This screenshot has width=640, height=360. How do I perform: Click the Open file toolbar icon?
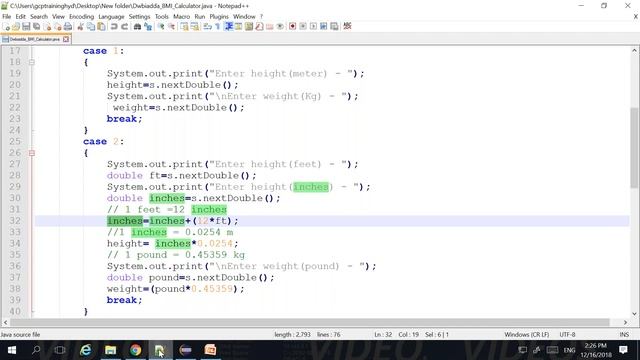click(x=16, y=27)
